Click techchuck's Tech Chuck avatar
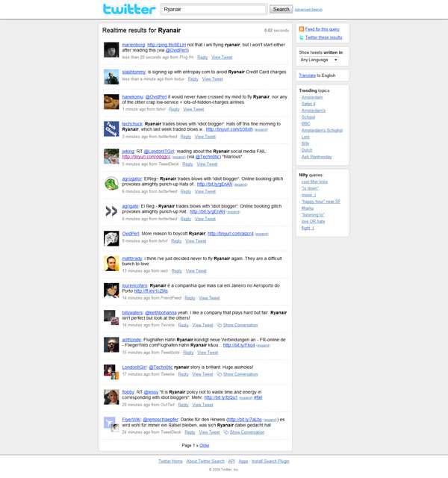The width and height of the screenshot is (448, 478). (111, 129)
